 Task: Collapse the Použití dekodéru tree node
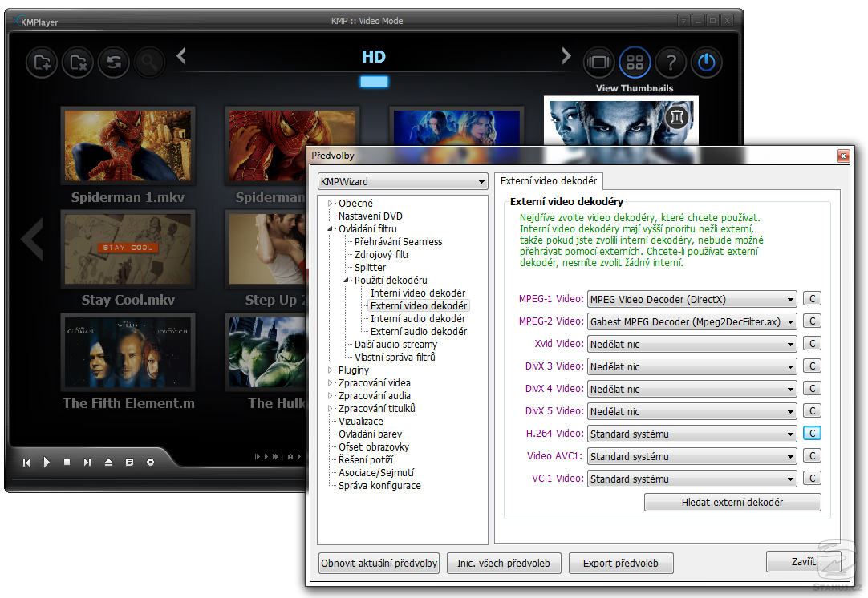[x=346, y=280]
